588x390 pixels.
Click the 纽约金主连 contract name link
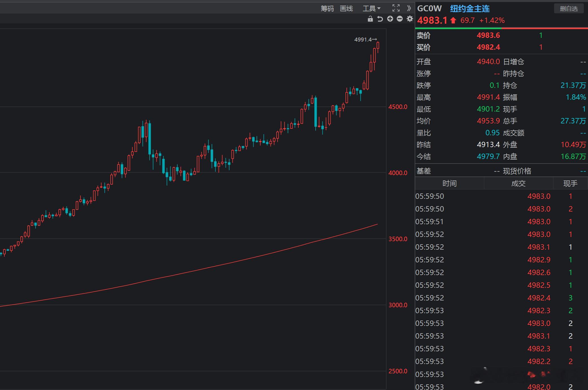pyautogui.click(x=470, y=9)
